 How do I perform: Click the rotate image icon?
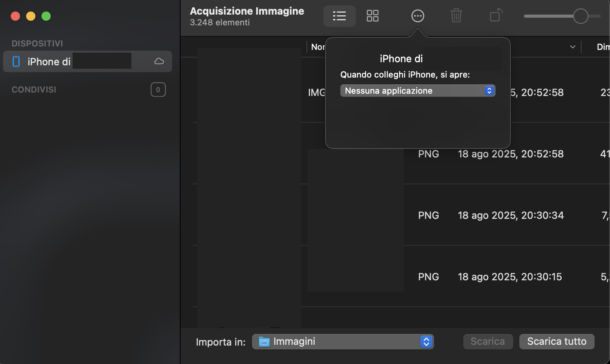pos(496,15)
